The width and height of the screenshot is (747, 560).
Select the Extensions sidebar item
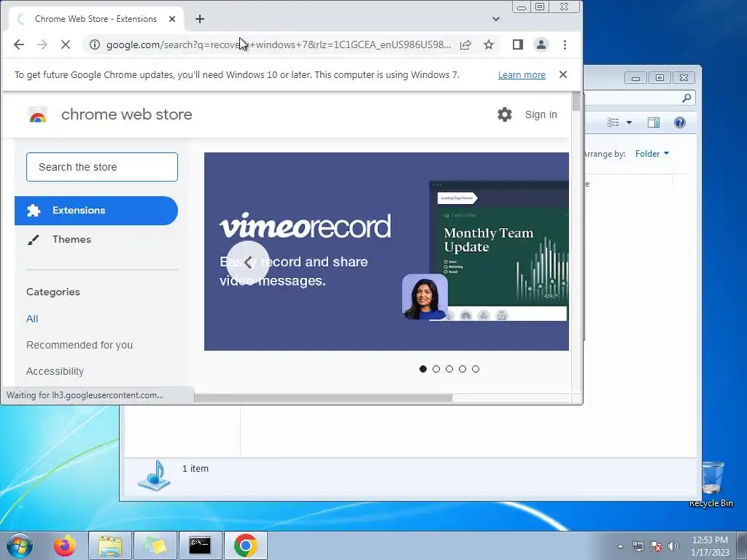click(x=96, y=211)
